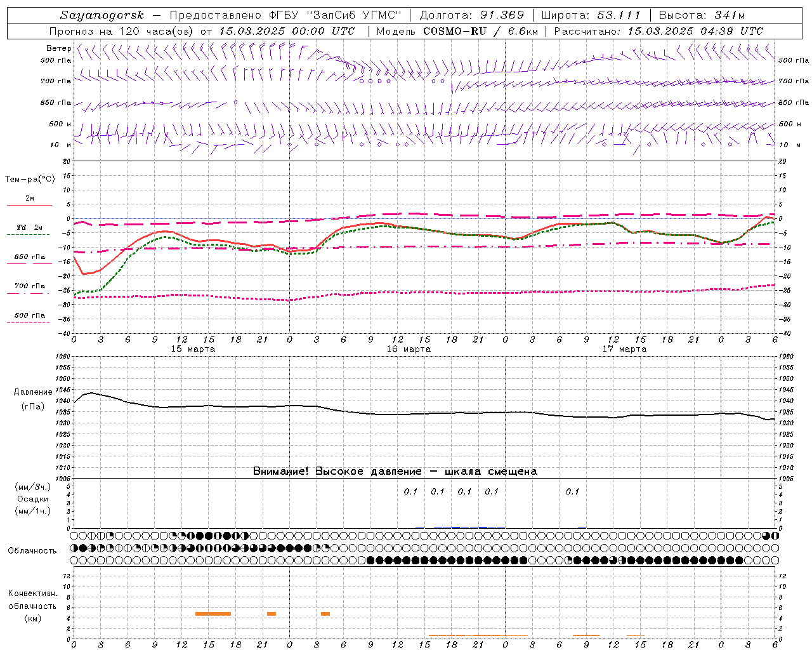Click the solid red 2м legend line
This screenshot has height=650, width=812.
coord(29,205)
